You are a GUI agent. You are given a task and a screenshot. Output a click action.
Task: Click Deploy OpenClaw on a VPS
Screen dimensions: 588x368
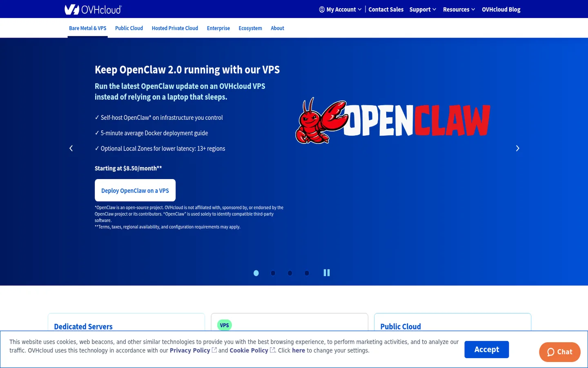point(135,190)
